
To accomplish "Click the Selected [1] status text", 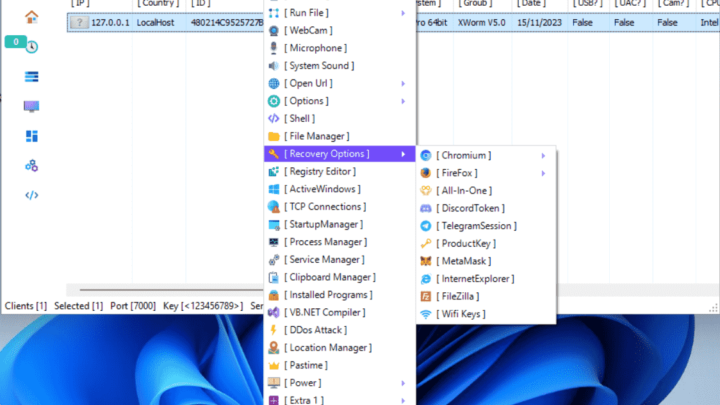I will point(79,306).
